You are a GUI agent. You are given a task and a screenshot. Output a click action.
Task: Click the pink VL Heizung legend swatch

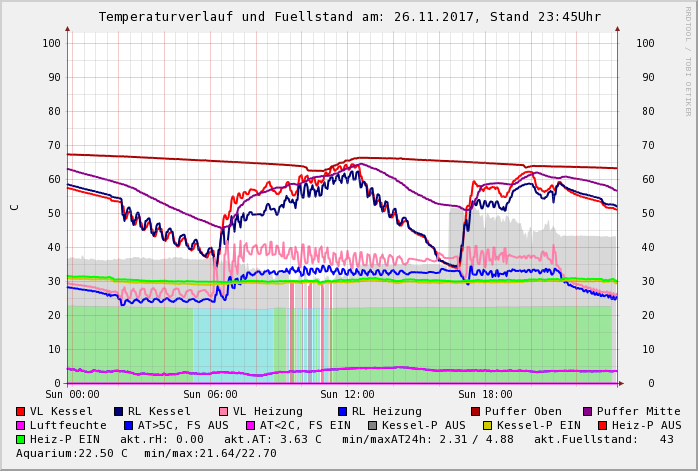point(223,412)
